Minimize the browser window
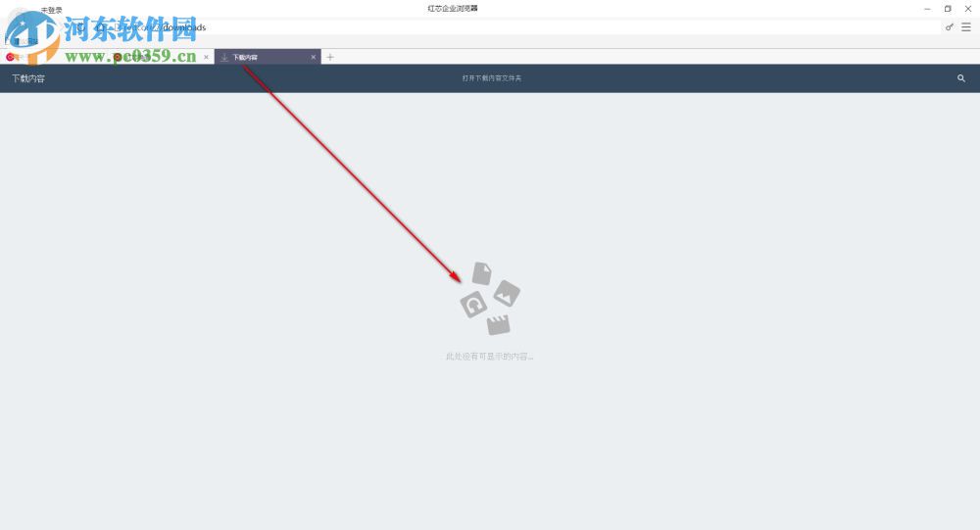The height and width of the screenshot is (530, 980). click(x=927, y=9)
